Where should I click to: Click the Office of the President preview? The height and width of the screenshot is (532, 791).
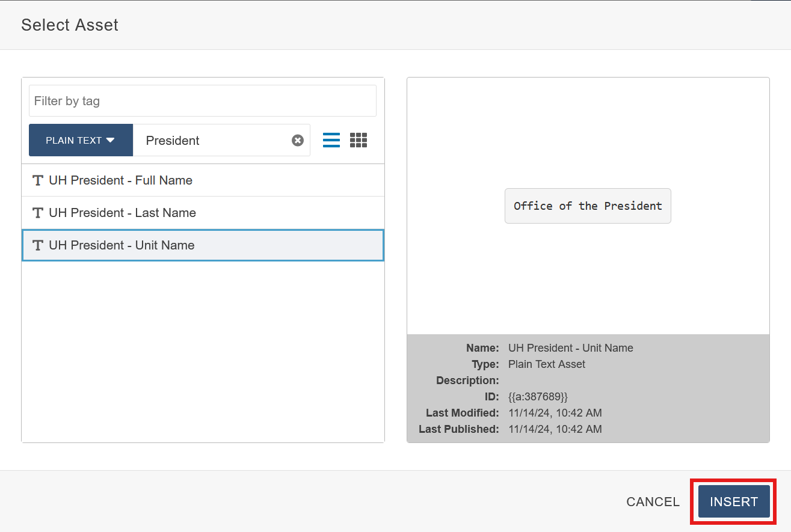[588, 206]
